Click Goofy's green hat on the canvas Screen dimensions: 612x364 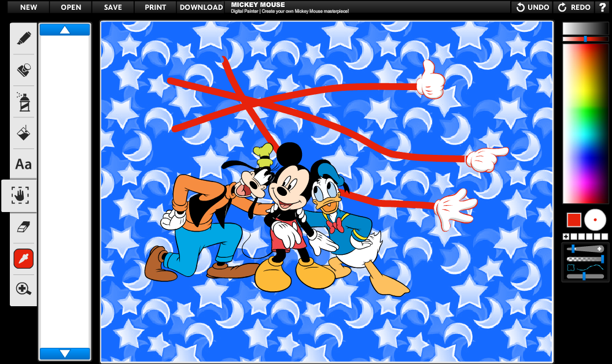[x=263, y=155]
